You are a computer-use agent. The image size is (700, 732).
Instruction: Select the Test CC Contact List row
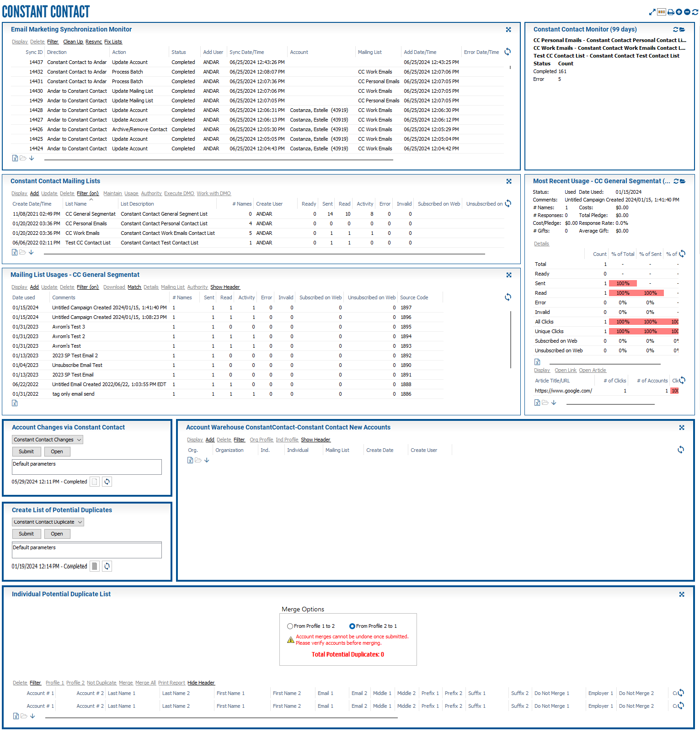tap(257, 243)
